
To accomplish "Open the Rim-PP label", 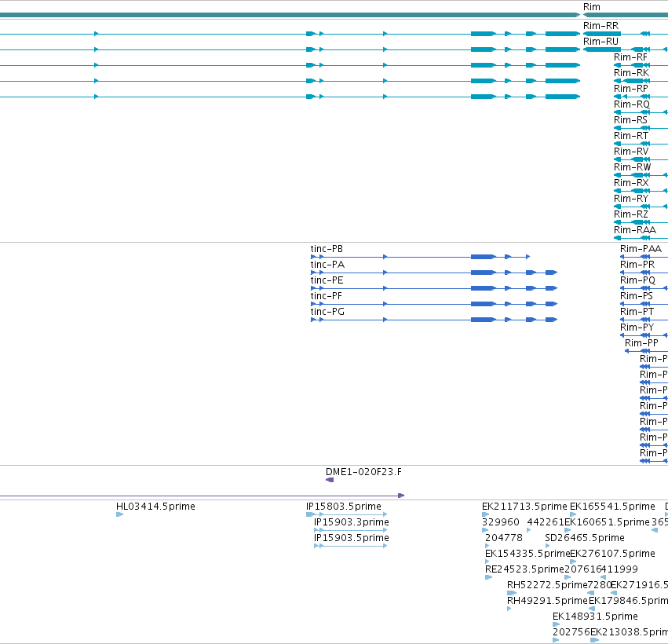I will click(x=641, y=343).
